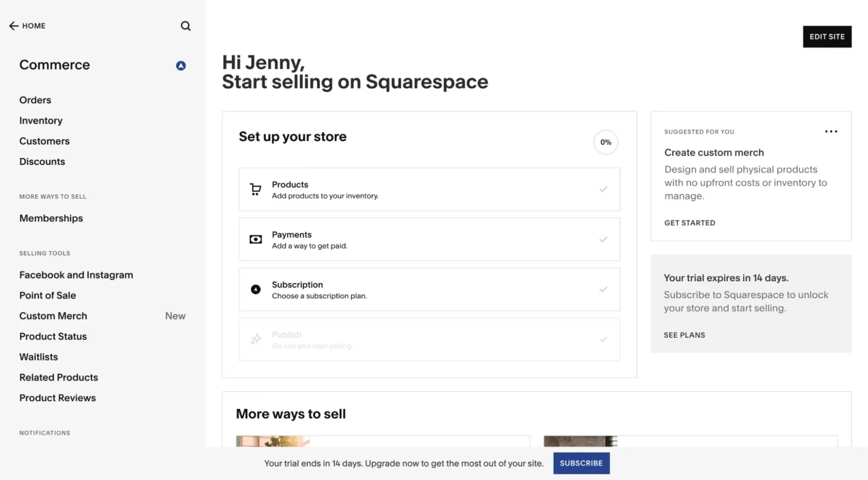Click the back arrow next to HOME
The image size is (868, 480).
click(x=14, y=26)
